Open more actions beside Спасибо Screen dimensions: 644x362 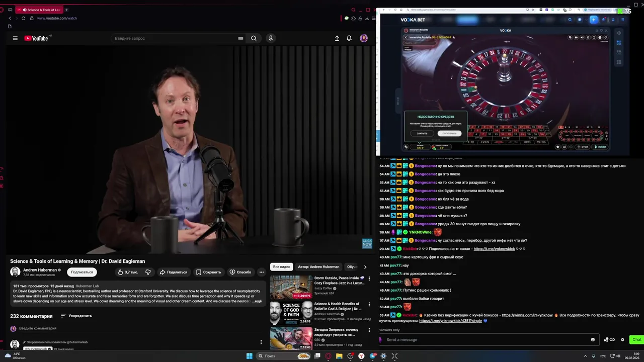pos(261,272)
